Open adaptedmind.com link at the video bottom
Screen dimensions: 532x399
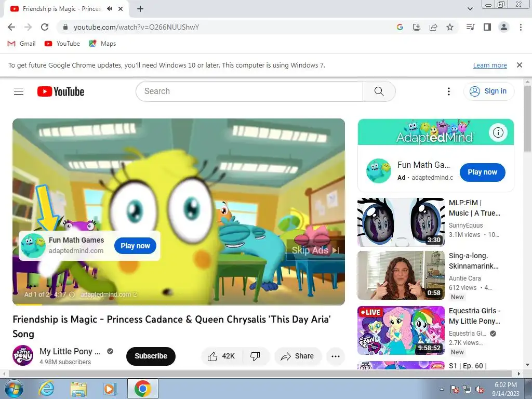pos(109,295)
